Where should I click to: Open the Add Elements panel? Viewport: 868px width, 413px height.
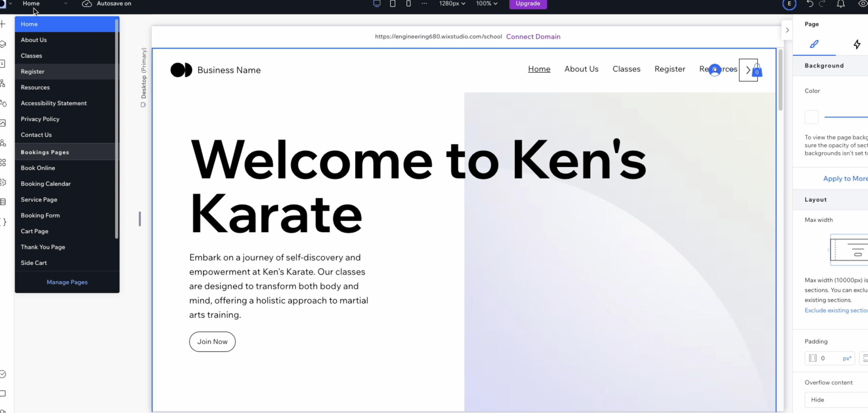(3, 24)
